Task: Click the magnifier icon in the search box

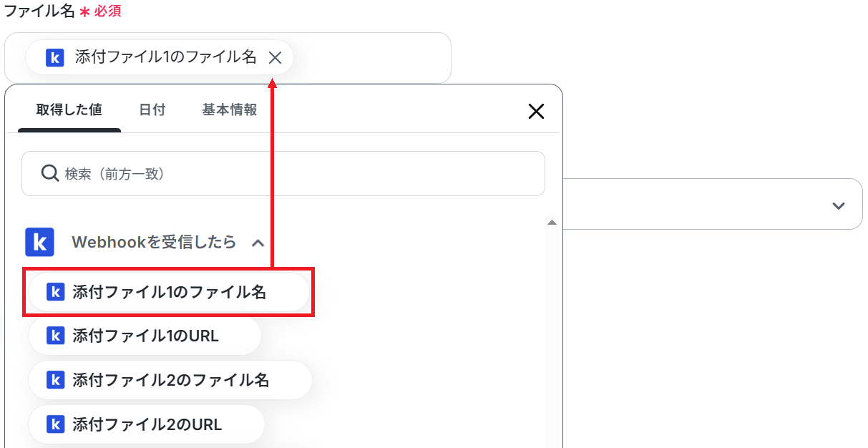Action: click(x=49, y=173)
